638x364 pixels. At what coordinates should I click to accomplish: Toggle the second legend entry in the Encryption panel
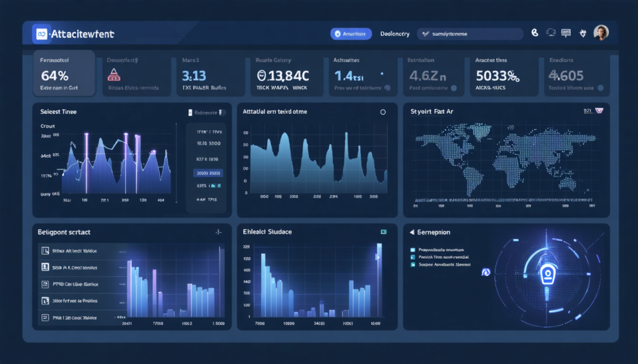(412, 257)
